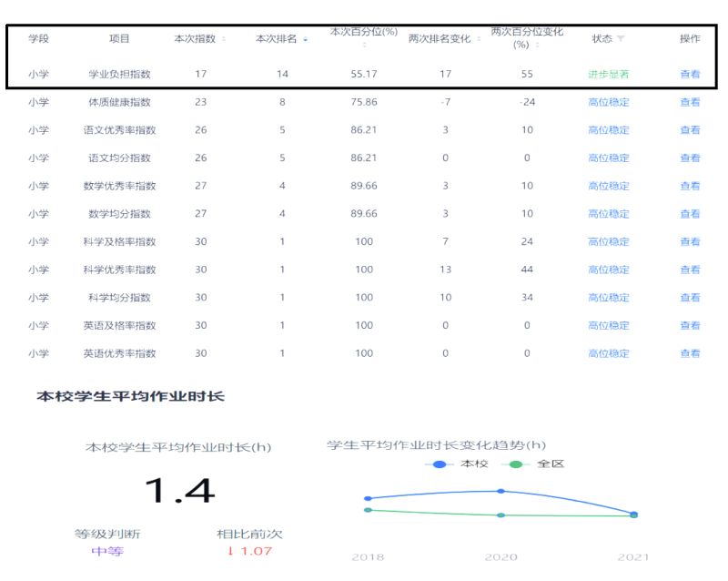Viewport: 728px width, 581px height.
Task: Click the 学段 column header
Action: (x=38, y=38)
